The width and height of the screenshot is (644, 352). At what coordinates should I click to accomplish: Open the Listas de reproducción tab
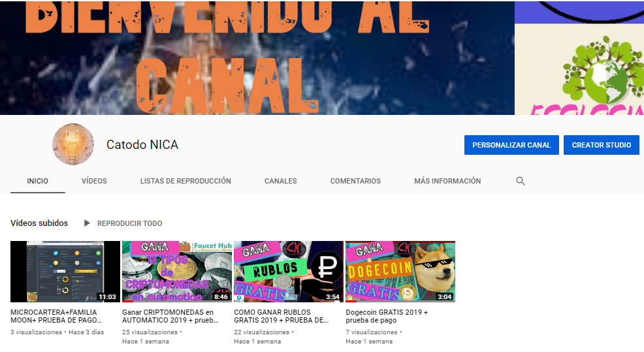tap(185, 181)
